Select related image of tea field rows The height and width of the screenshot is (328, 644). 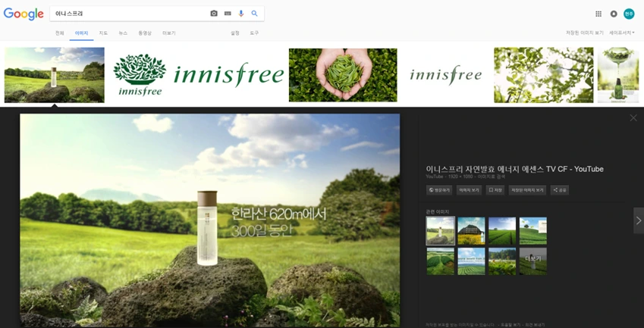click(502, 231)
